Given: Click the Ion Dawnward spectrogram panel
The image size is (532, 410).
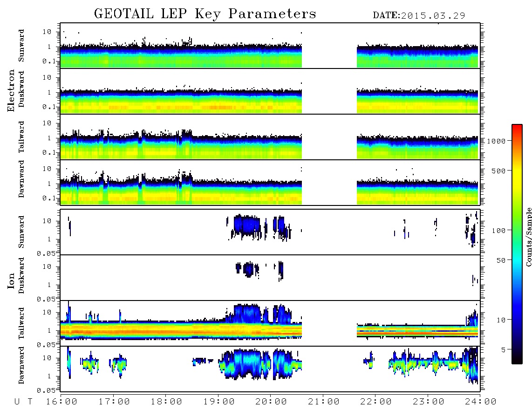Looking at the screenshot, I should point(270,369).
